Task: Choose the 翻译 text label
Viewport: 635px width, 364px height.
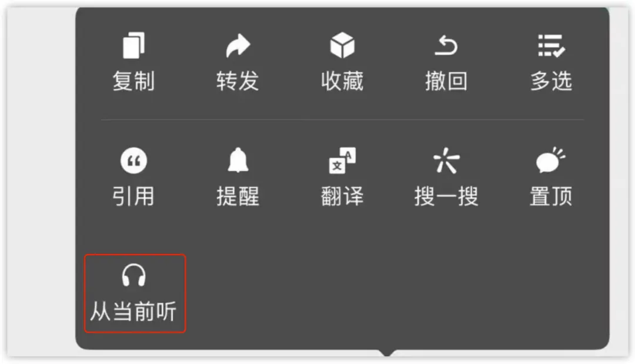Action: 342,196
